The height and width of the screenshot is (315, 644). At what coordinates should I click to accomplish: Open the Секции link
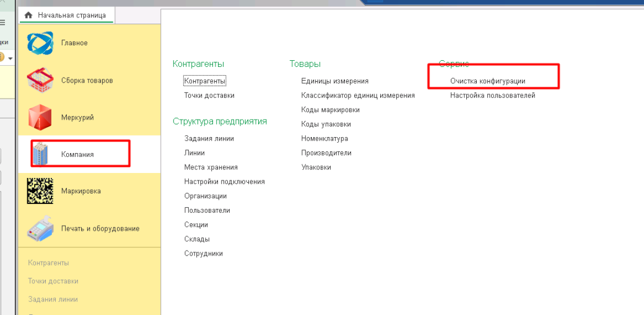click(x=196, y=225)
